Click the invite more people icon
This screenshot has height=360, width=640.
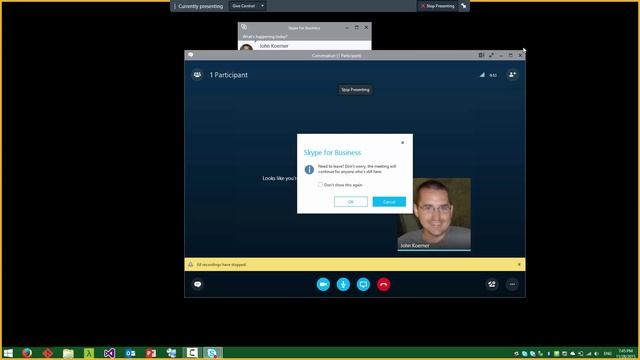point(512,75)
